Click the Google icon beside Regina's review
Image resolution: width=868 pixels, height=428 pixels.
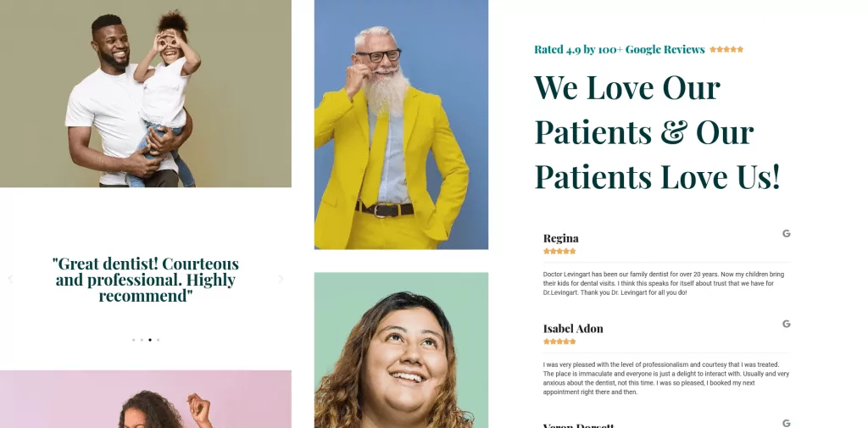(786, 234)
